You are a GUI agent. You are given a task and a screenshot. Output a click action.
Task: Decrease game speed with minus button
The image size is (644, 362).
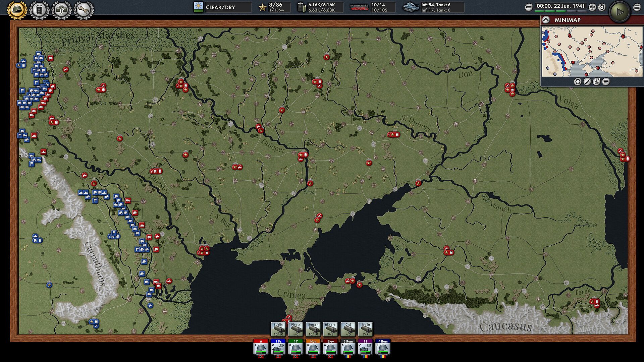[529, 7]
